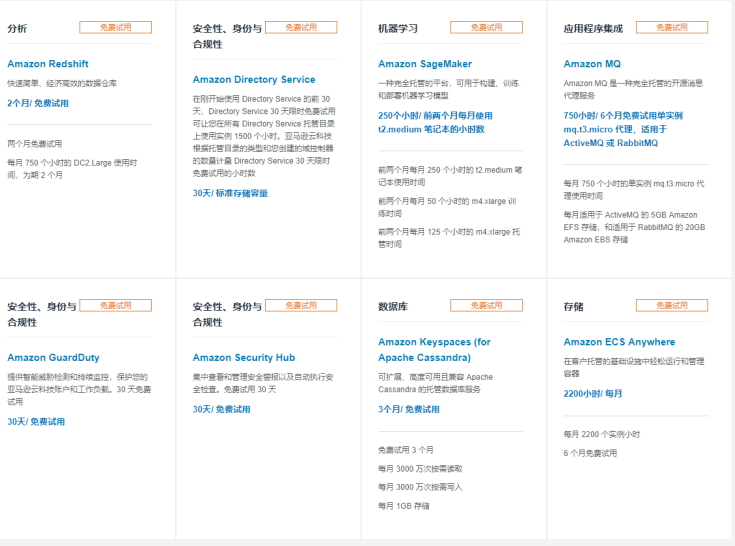Select 免费试用 badge in the 存储 card
The image size is (735, 546).
click(x=671, y=306)
